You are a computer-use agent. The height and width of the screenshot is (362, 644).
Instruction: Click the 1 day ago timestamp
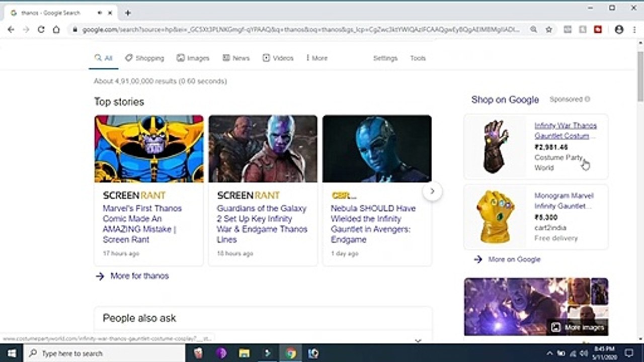tap(345, 253)
